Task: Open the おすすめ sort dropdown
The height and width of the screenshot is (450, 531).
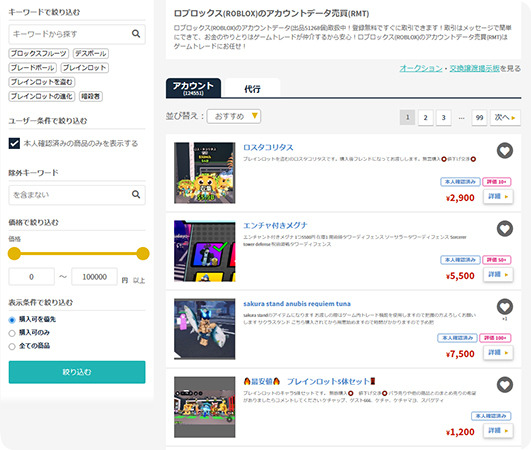Action: (234, 116)
